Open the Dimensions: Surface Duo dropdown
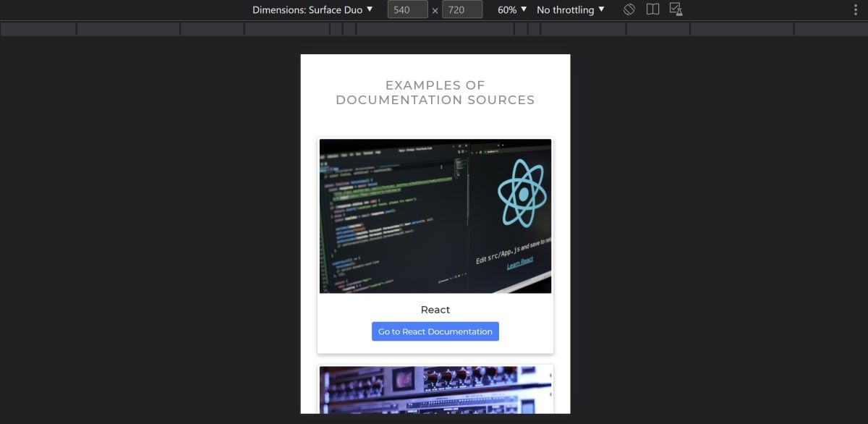Screen dimensions: 868x424 (310, 9)
